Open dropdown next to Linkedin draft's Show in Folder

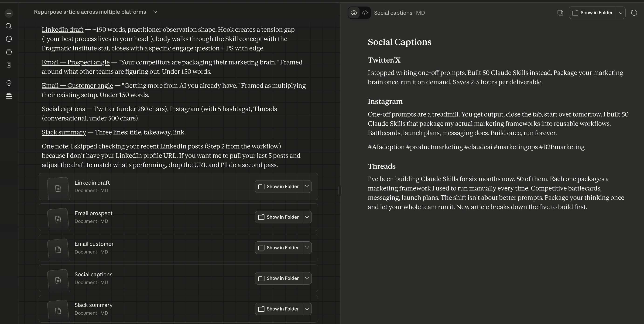[x=307, y=187]
